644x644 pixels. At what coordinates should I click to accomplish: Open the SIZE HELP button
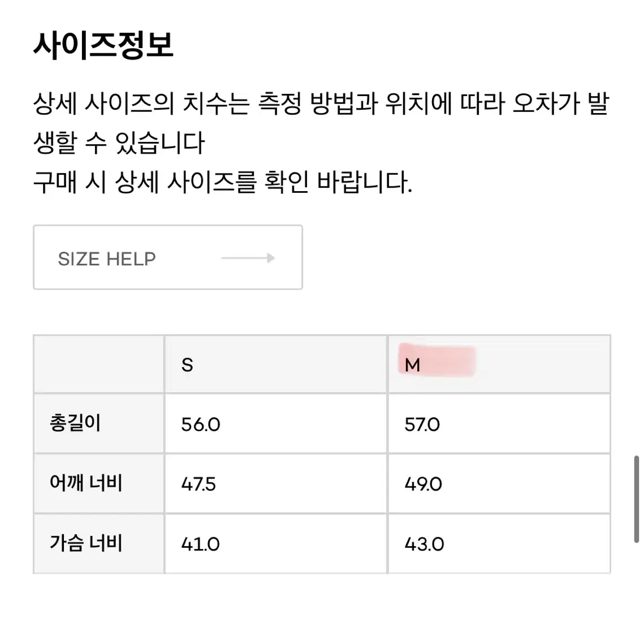pyautogui.click(x=168, y=257)
